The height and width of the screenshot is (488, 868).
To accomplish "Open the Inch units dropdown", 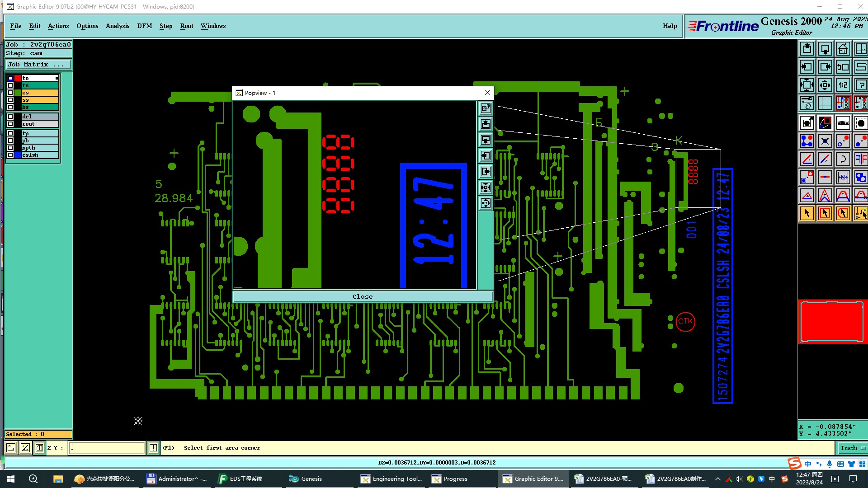I will click(852, 448).
